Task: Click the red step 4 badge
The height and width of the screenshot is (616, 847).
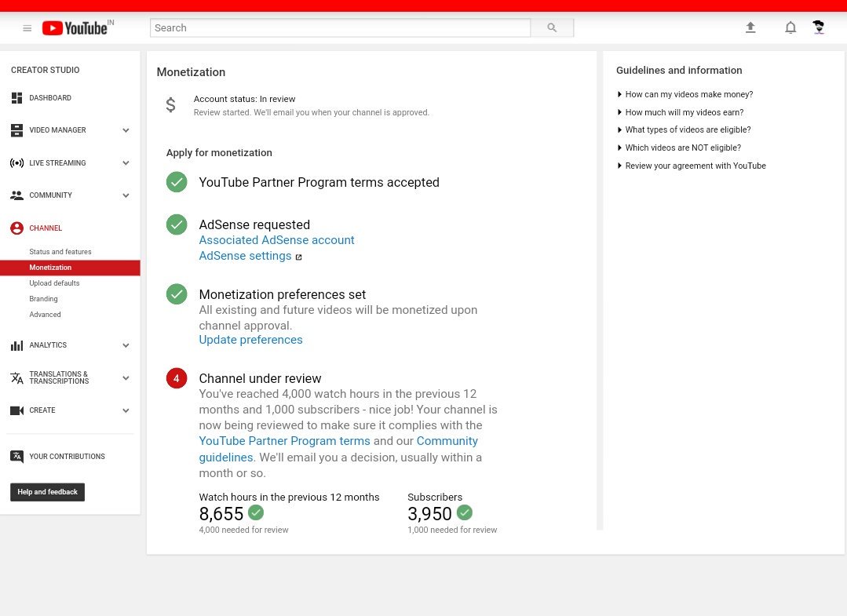Action: tap(177, 378)
